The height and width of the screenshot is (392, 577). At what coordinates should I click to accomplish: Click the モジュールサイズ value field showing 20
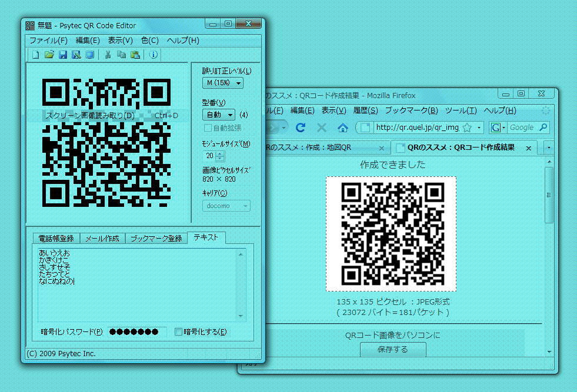pos(210,156)
